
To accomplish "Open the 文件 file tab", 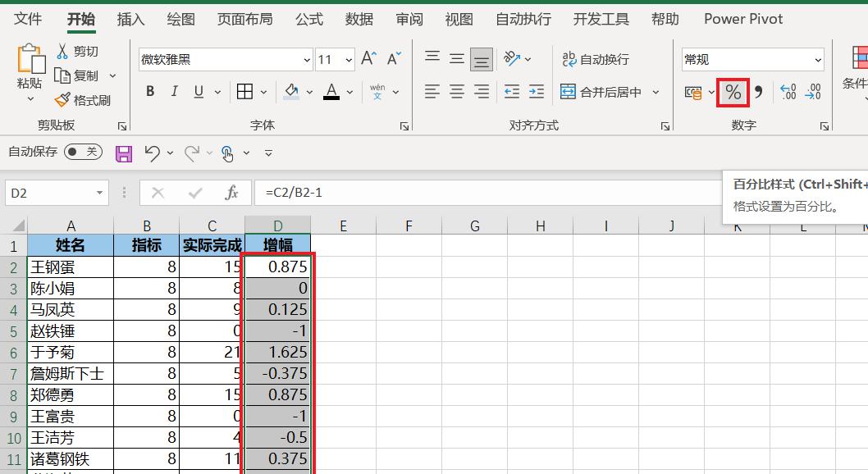I will 28,19.
